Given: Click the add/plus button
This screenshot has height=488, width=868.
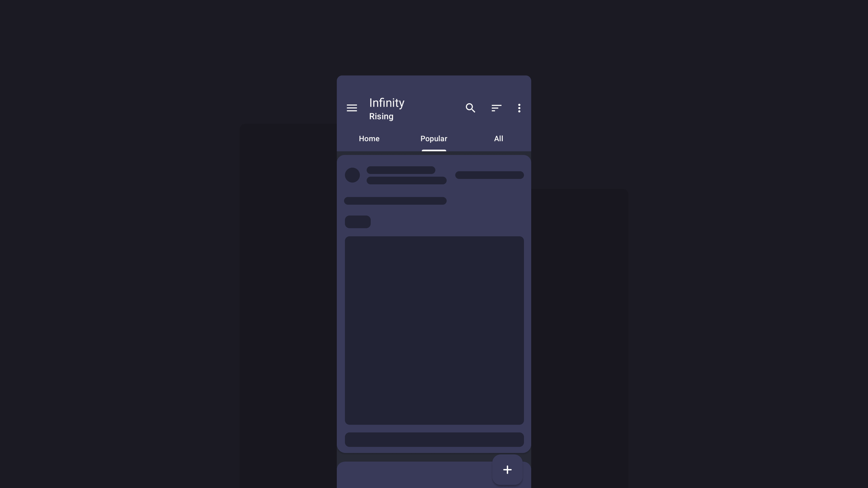Looking at the screenshot, I should coord(507,469).
